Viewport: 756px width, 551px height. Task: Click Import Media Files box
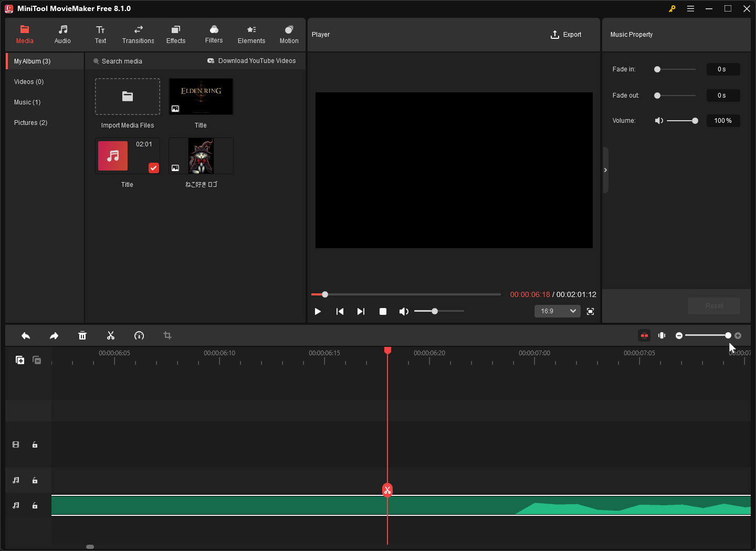point(128,97)
